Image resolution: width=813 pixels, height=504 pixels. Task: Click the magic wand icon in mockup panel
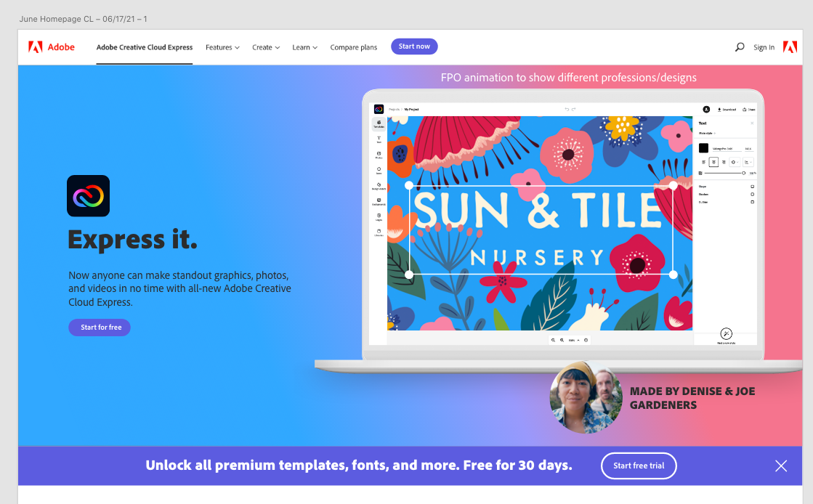726,333
